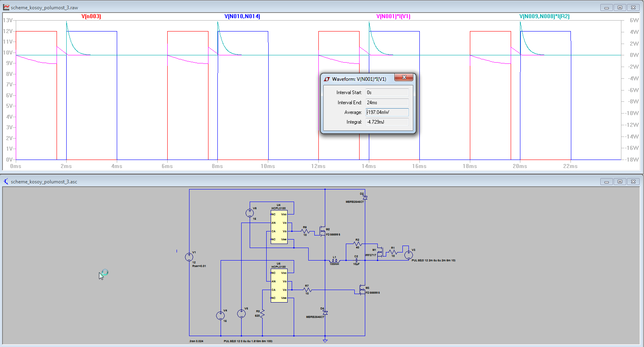
Task: Select the U4 HCPL3180 optocoupler block
Action: point(279,227)
